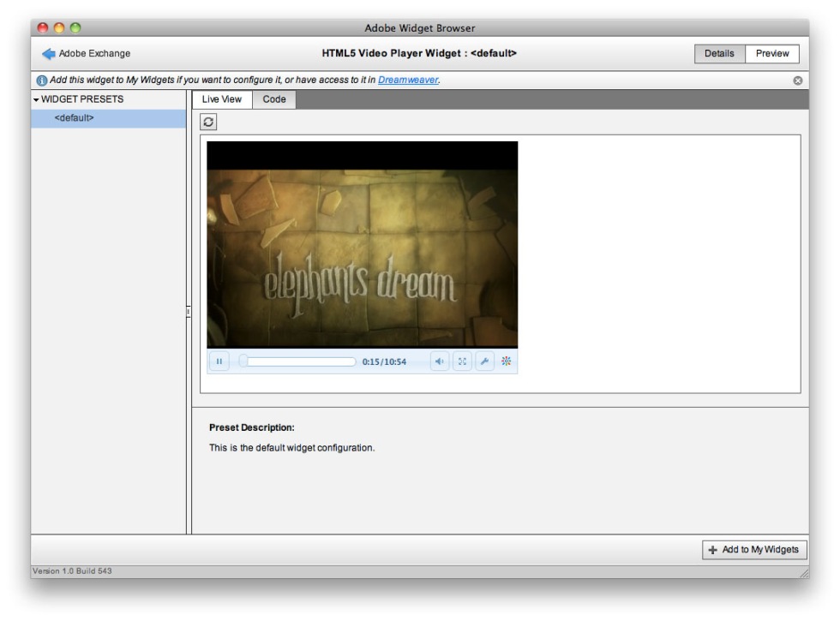Viewport: 840px width, 621px height.
Task: Click the Add to My Widgets button
Action: pos(754,550)
